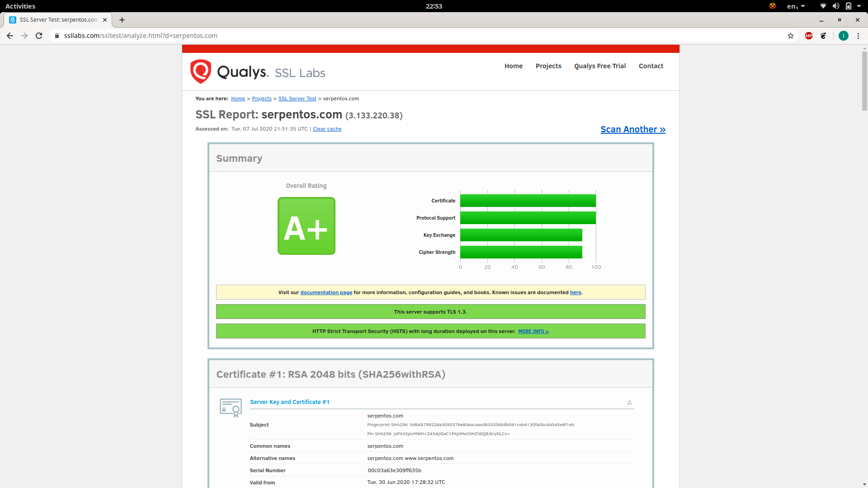
Task: Open the Adblock Plus extension icon
Action: [x=809, y=36]
